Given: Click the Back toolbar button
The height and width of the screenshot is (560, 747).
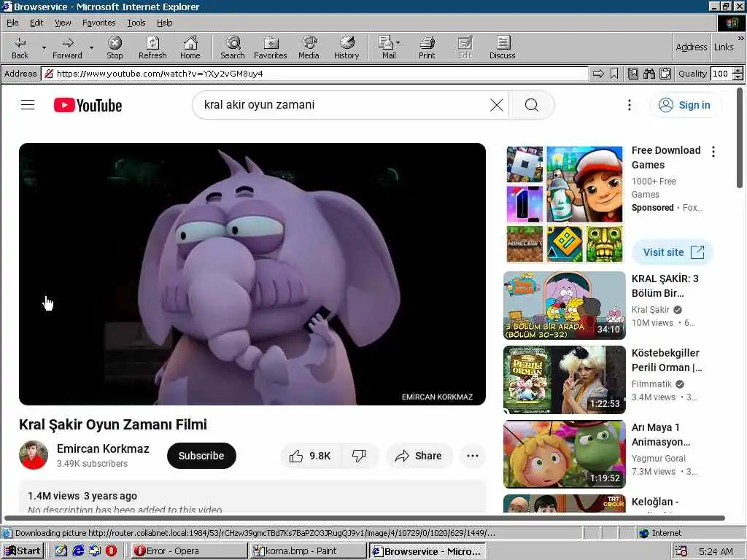Looking at the screenshot, I should tap(20, 47).
